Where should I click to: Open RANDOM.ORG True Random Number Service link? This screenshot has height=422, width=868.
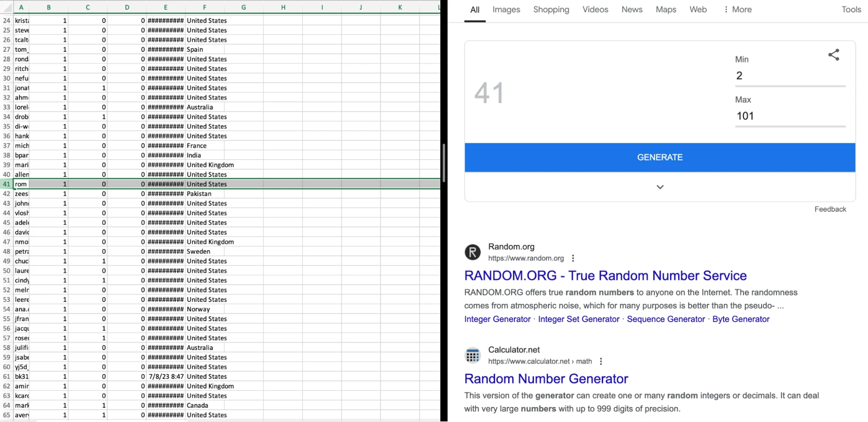click(605, 276)
